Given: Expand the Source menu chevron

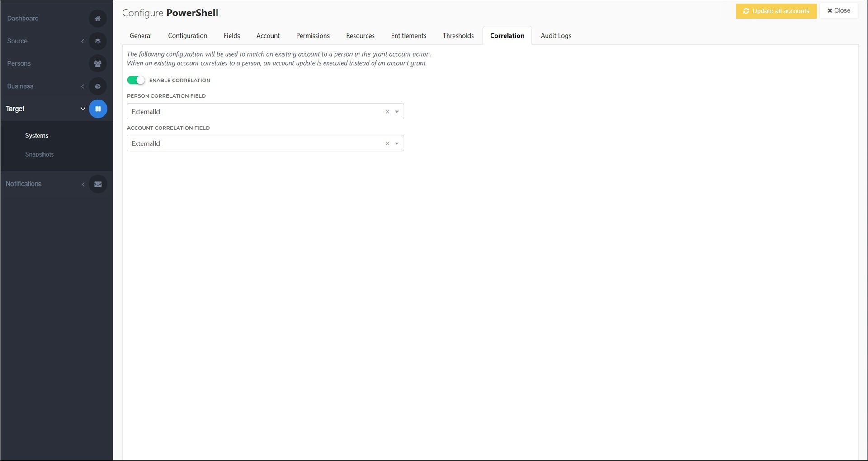Looking at the screenshot, I should [x=83, y=41].
